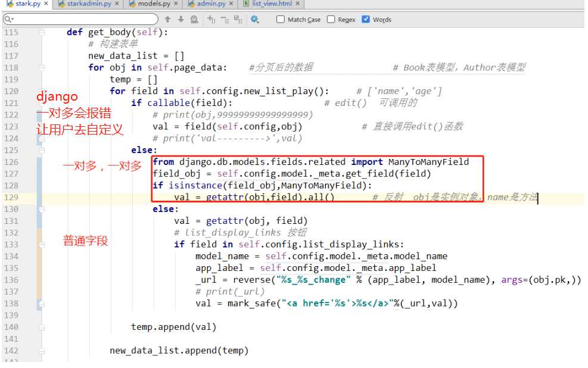Click new_list_play on line 120
588x368 pixels.
[x=278, y=92]
